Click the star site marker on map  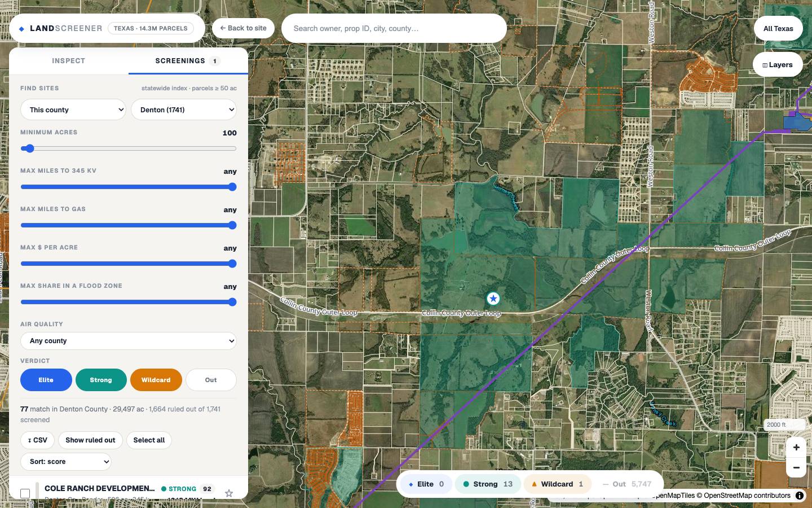tap(493, 299)
